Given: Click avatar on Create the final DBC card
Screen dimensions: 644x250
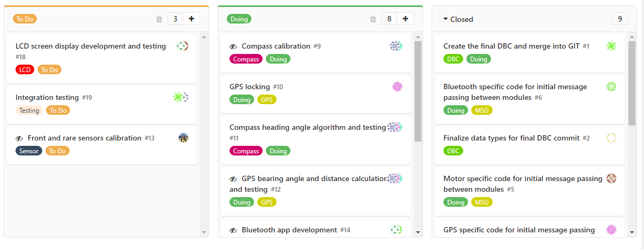Looking at the screenshot, I should [x=611, y=46].
